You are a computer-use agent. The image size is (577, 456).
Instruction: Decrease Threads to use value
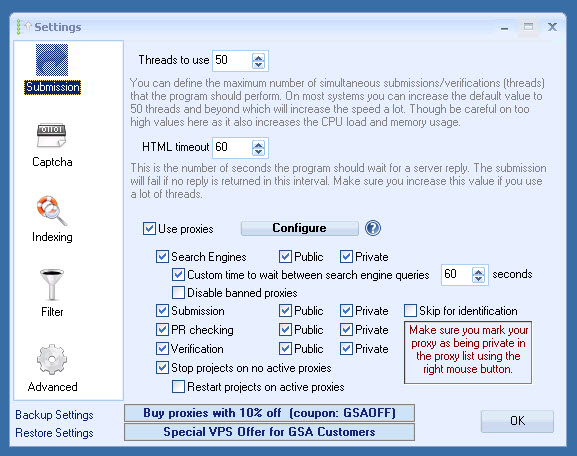[x=258, y=65]
